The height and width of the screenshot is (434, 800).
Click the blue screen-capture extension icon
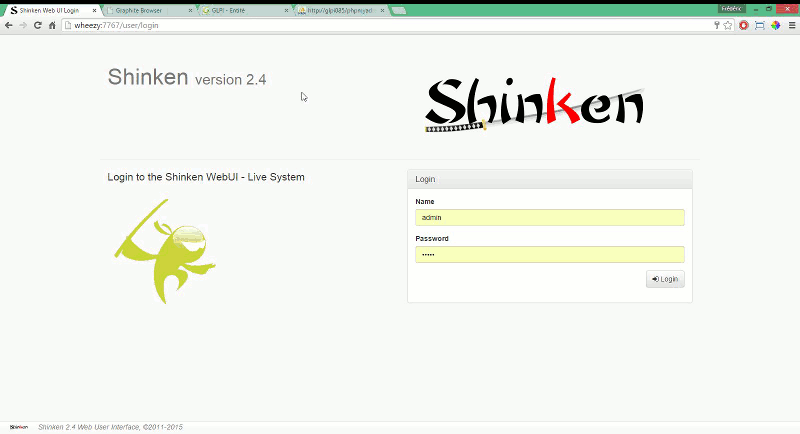(760, 25)
